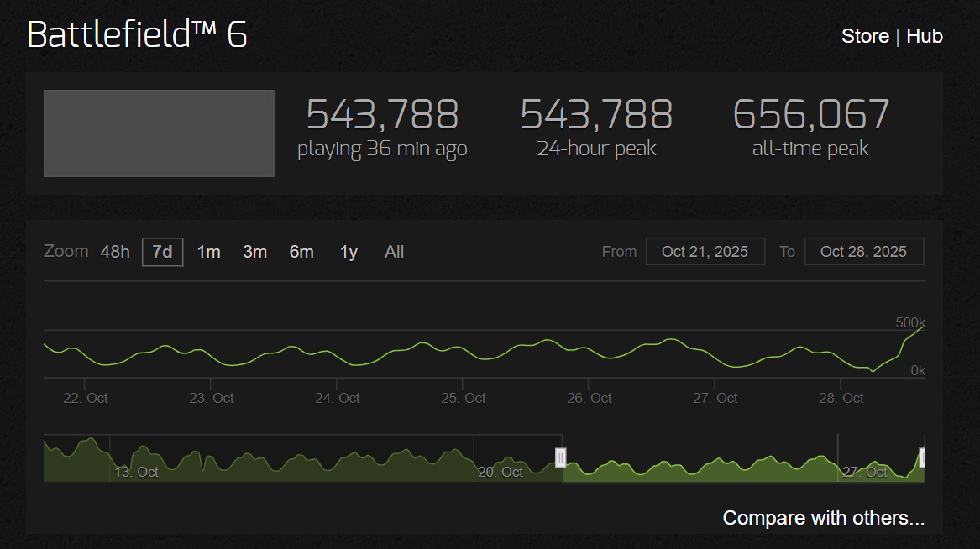The image size is (980, 549).
Task: Select the 3m zoom range
Action: pos(255,252)
